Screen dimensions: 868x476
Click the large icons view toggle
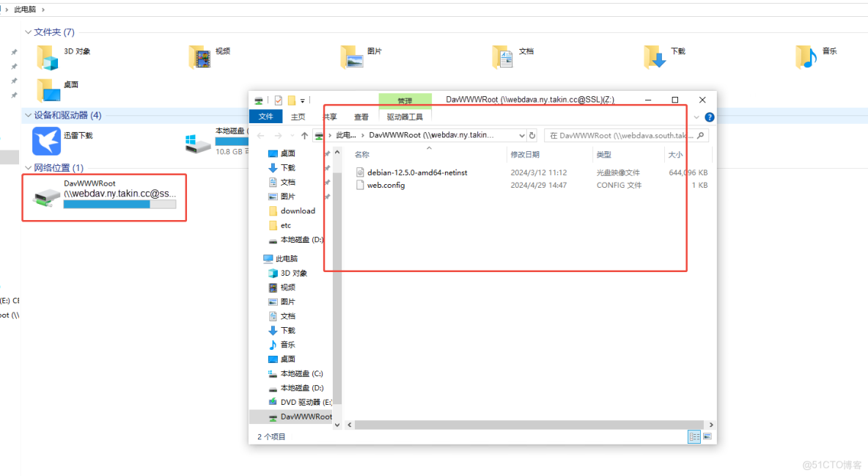pyautogui.click(x=707, y=436)
